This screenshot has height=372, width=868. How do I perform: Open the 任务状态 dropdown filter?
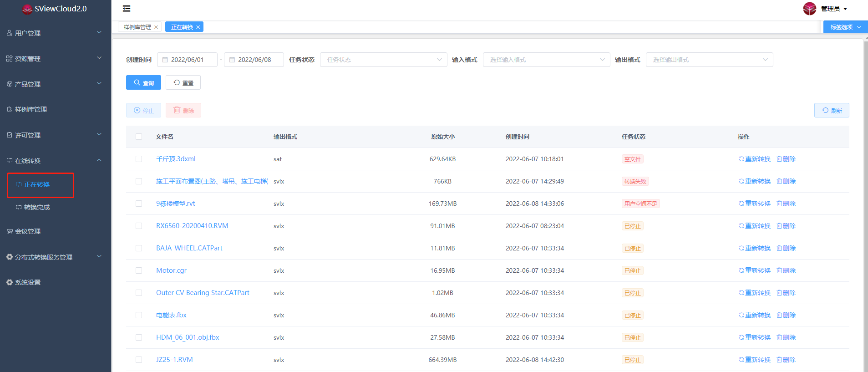coord(383,60)
